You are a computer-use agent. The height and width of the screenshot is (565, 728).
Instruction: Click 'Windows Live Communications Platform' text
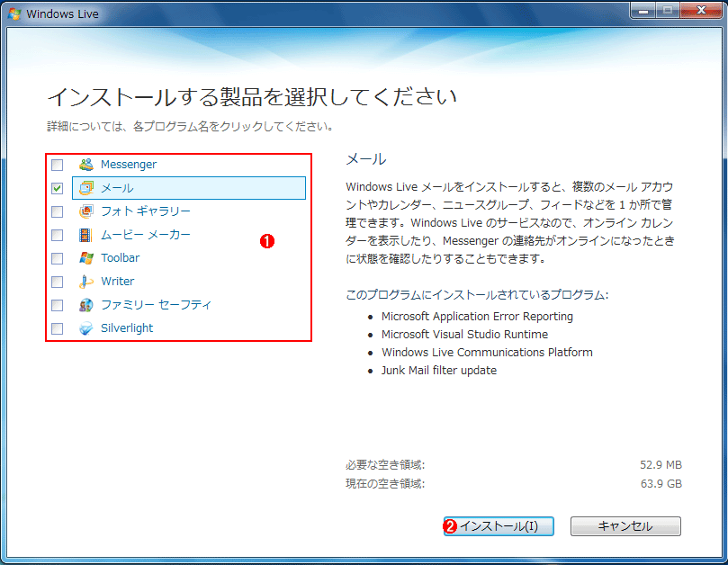[487, 353]
